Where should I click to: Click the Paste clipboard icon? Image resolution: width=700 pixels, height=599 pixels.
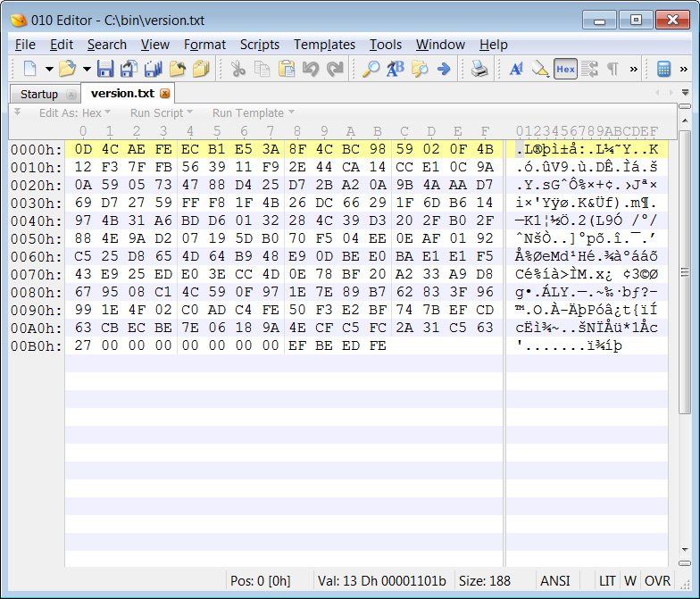[286, 70]
